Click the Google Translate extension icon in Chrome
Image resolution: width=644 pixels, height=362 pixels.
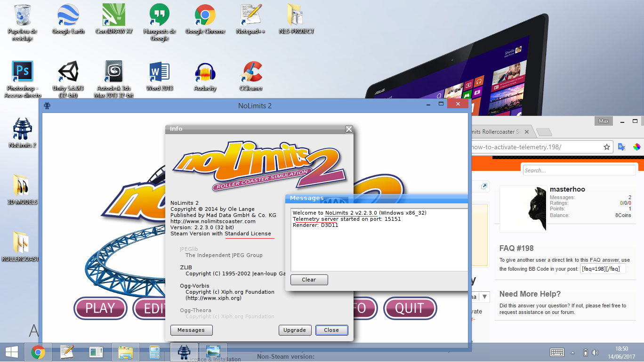pyautogui.click(x=621, y=147)
